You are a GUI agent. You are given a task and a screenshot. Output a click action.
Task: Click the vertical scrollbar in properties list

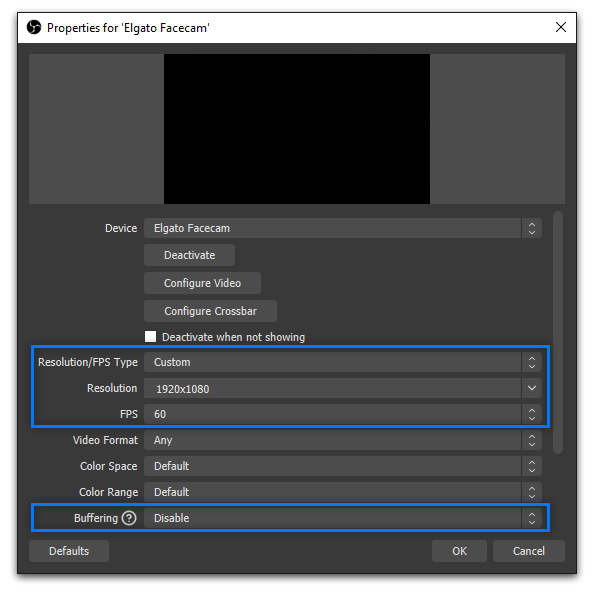coord(558,332)
